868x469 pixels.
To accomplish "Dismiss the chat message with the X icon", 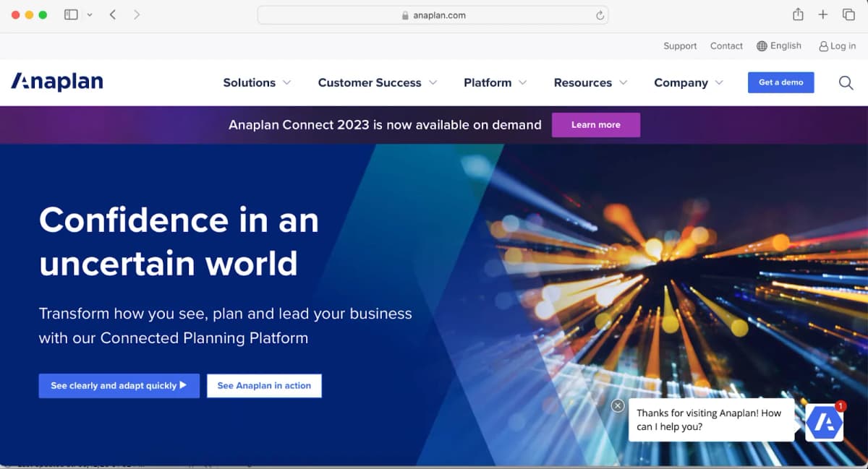I will point(618,405).
